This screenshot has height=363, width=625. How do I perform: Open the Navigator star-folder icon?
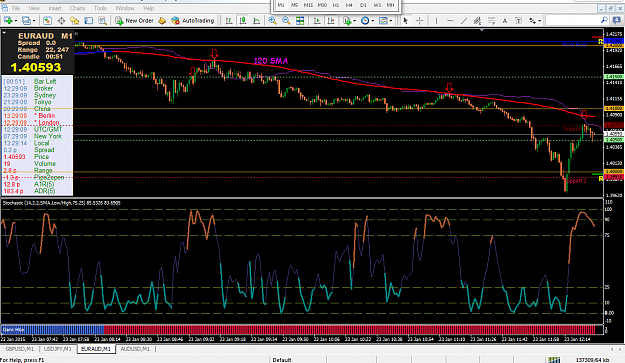75,21
